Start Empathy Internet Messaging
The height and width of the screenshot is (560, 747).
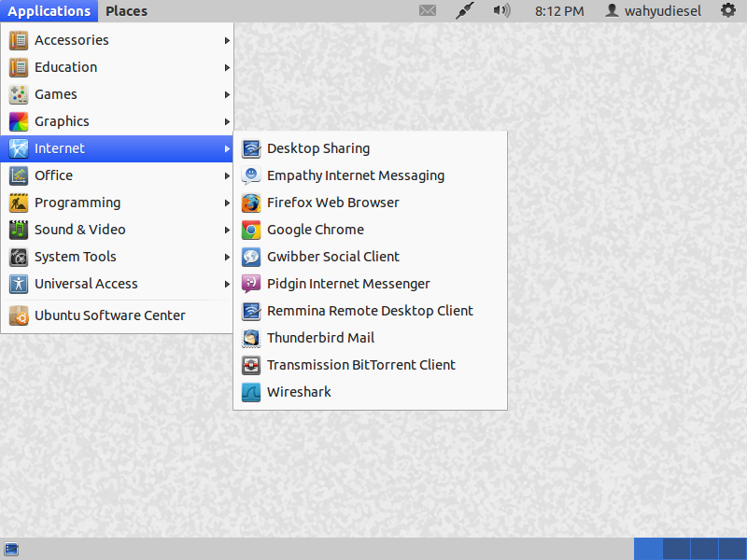point(370,175)
